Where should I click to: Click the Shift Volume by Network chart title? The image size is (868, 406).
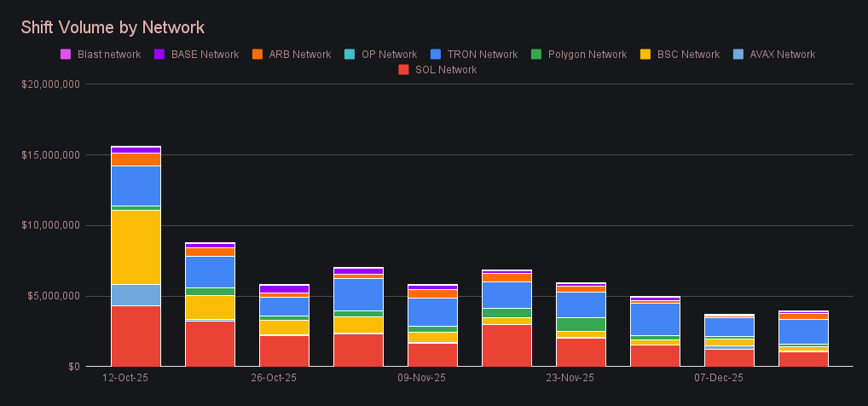click(113, 28)
